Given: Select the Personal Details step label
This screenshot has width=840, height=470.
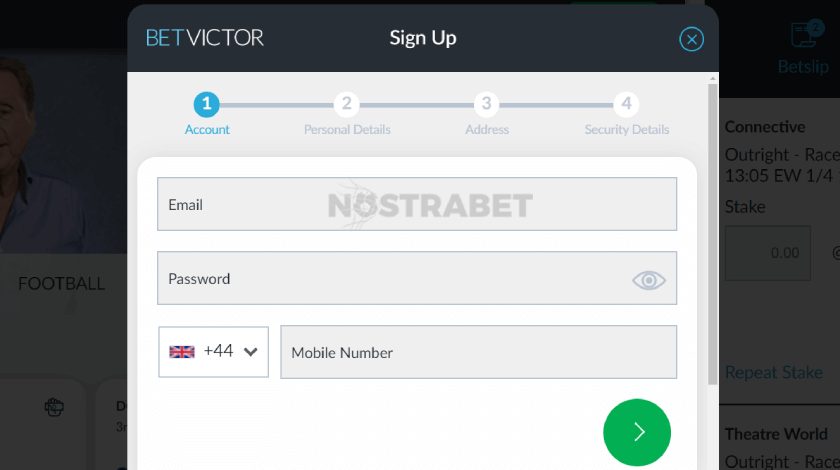Looking at the screenshot, I should coord(347,130).
